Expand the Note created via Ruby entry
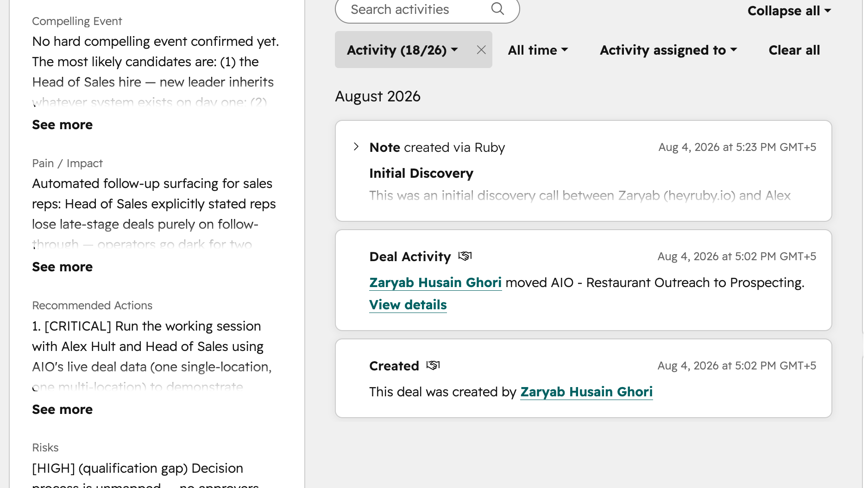This screenshot has width=868, height=488. tap(356, 147)
